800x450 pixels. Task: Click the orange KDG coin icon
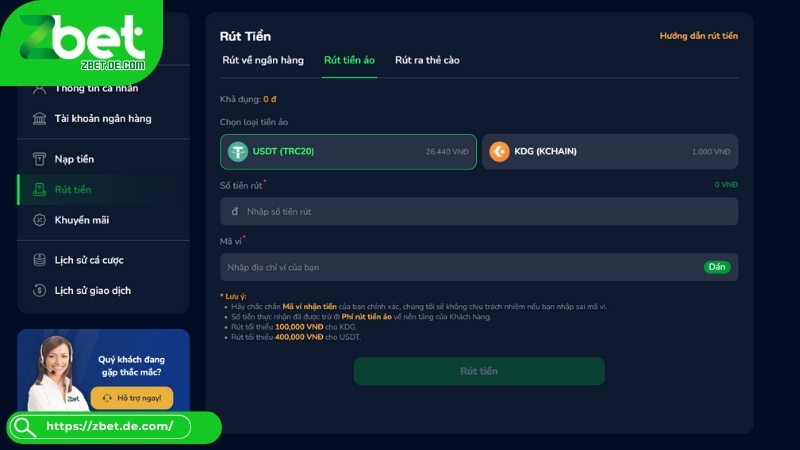coord(499,152)
